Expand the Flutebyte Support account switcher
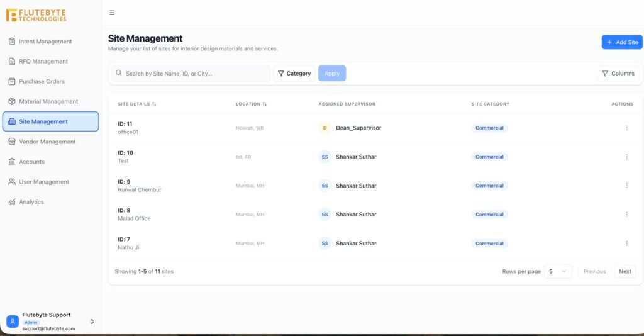 (x=92, y=322)
